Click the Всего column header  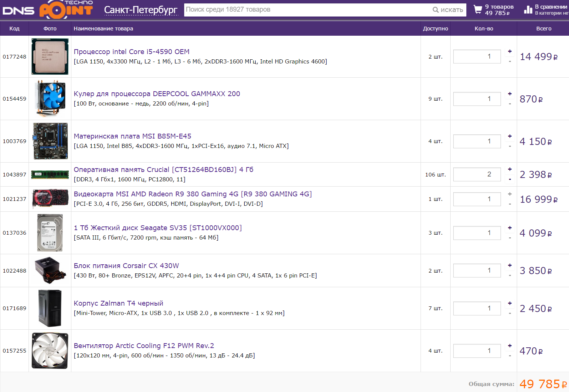coord(544,29)
